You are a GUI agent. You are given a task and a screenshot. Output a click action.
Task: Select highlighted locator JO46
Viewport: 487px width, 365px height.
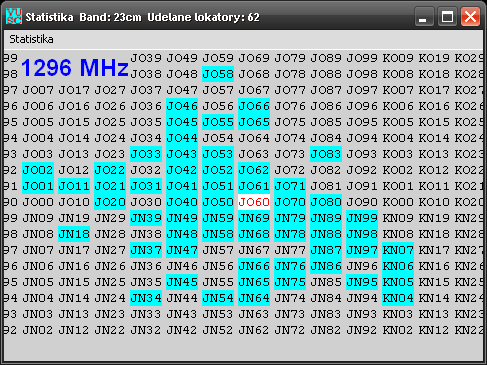(x=182, y=106)
